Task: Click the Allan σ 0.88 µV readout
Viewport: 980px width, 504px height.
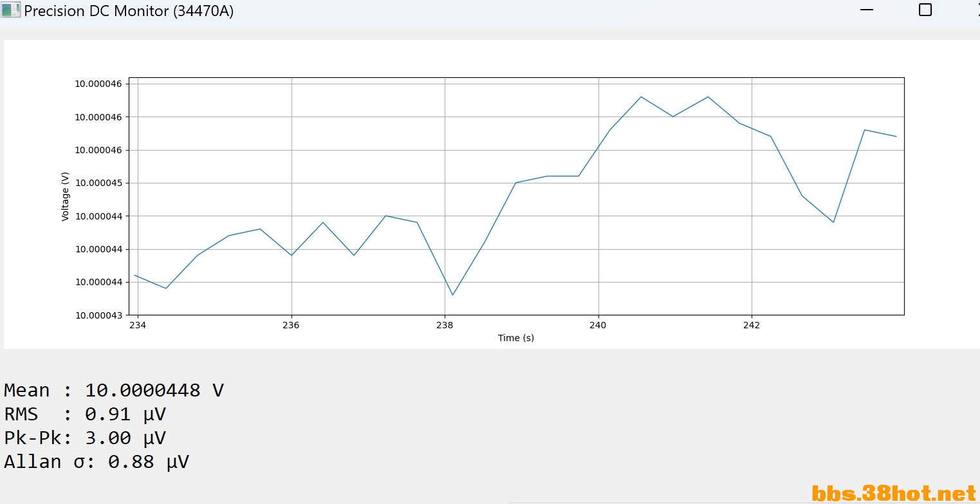Action: click(x=97, y=462)
